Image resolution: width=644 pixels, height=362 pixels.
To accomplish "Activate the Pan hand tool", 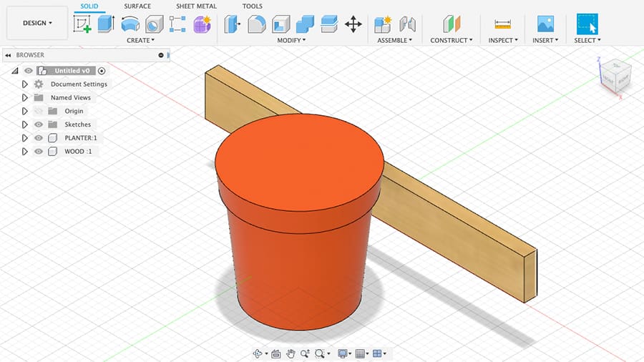I will tap(291, 353).
